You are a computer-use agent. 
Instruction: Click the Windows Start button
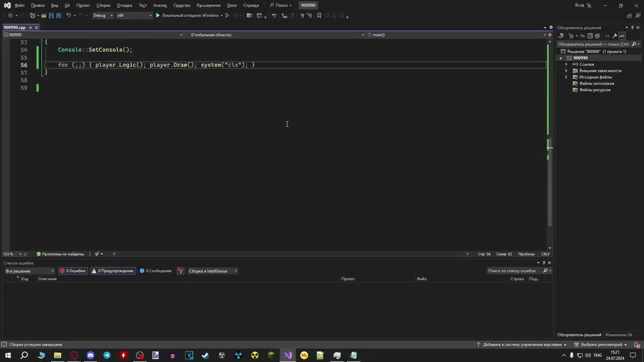coord(8,355)
